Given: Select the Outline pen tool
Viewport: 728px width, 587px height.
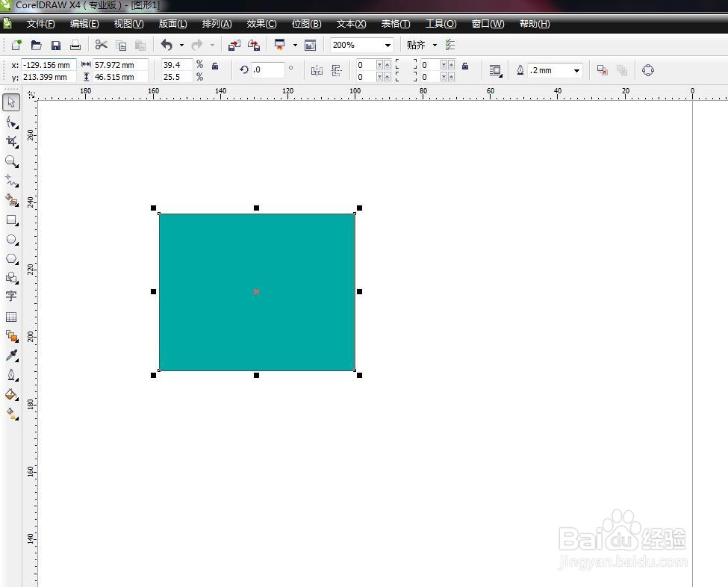Looking at the screenshot, I should coord(12,375).
